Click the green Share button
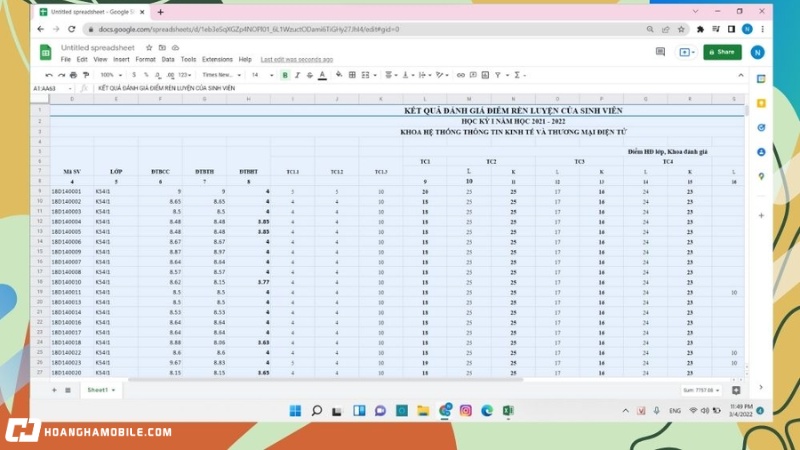The image size is (800, 450). point(722,52)
